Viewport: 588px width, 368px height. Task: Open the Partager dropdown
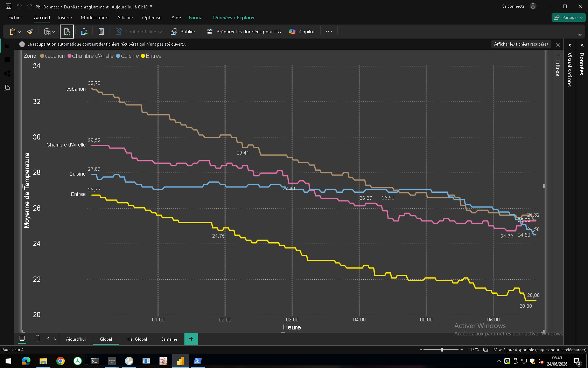click(569, 18)
